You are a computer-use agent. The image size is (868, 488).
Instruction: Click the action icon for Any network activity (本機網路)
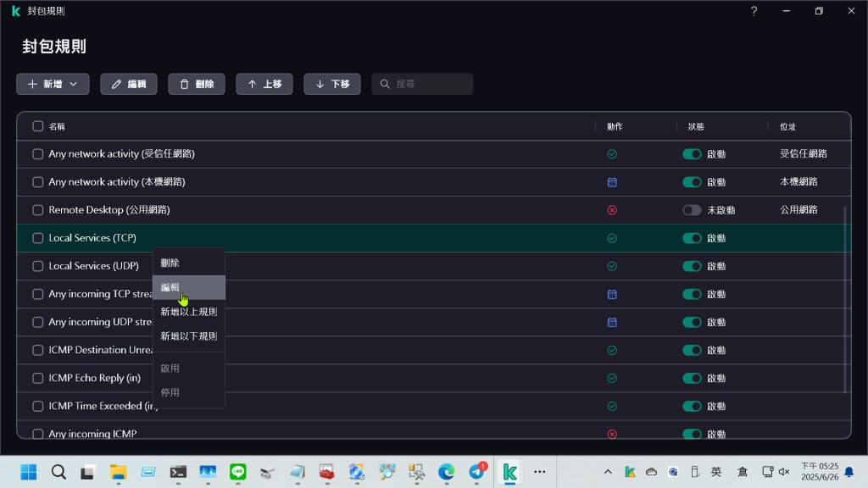click(612, 182)
